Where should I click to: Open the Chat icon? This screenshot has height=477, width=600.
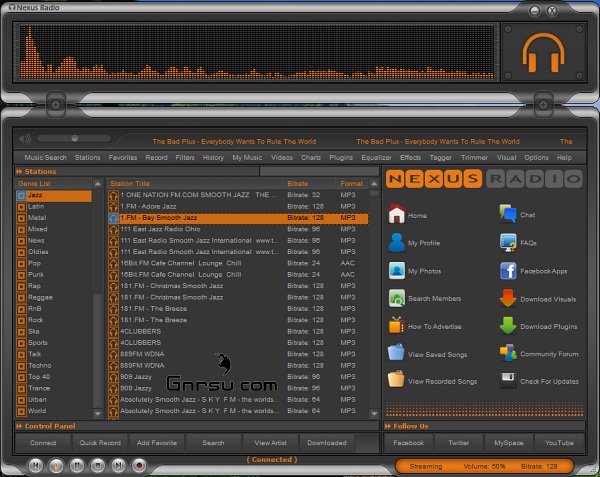pyautogui.click(x=508, y=214)
